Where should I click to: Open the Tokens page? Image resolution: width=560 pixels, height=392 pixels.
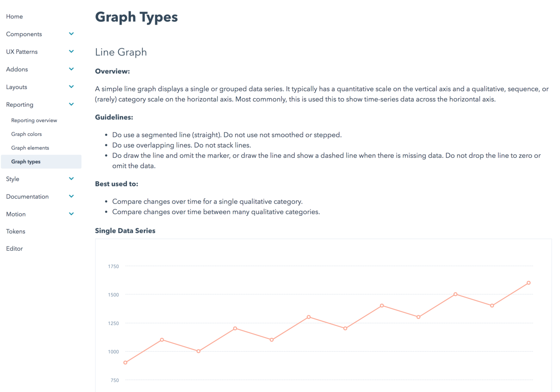coord(16,231)
